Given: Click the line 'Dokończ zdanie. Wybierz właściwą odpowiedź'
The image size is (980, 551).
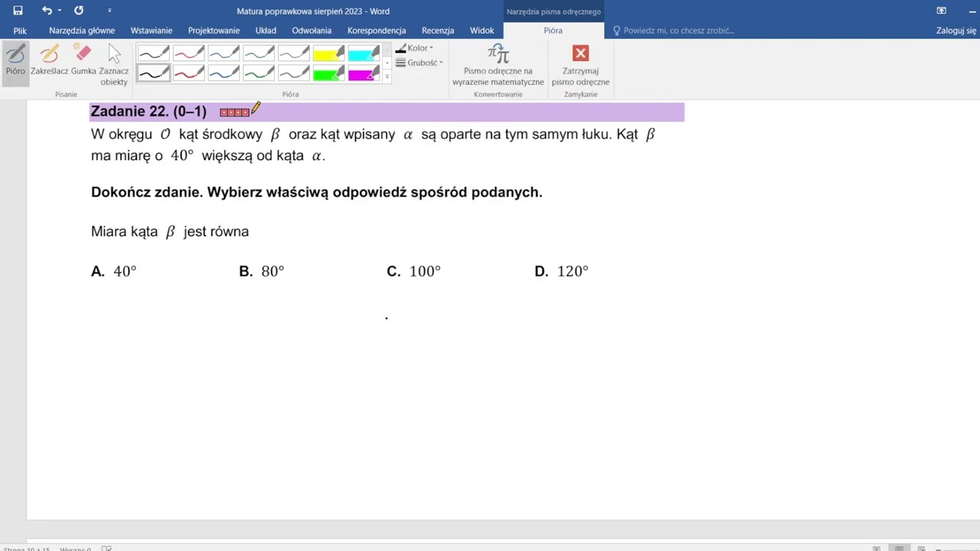Looking at the screenshot, I should [316, 193].
